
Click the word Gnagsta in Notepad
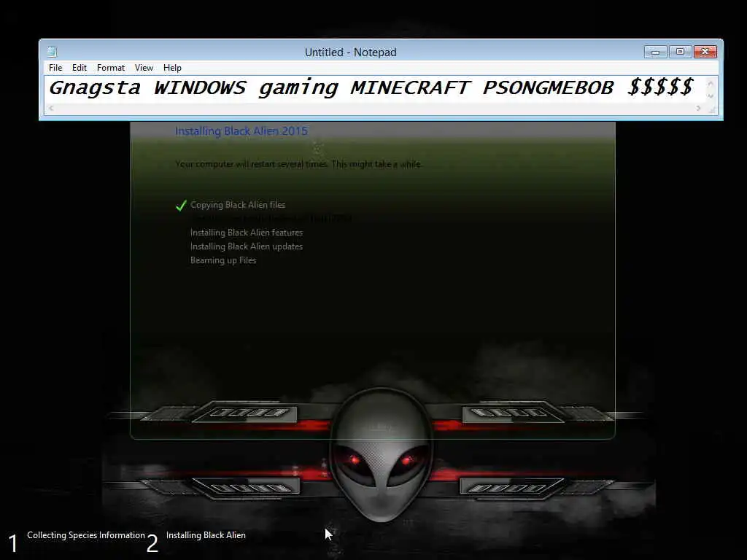point(94,88)
